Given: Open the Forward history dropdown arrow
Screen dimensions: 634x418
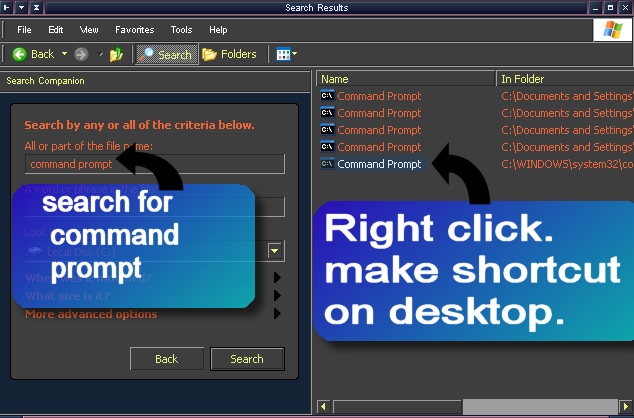Looking at the screenshot, I should [101, 54].
